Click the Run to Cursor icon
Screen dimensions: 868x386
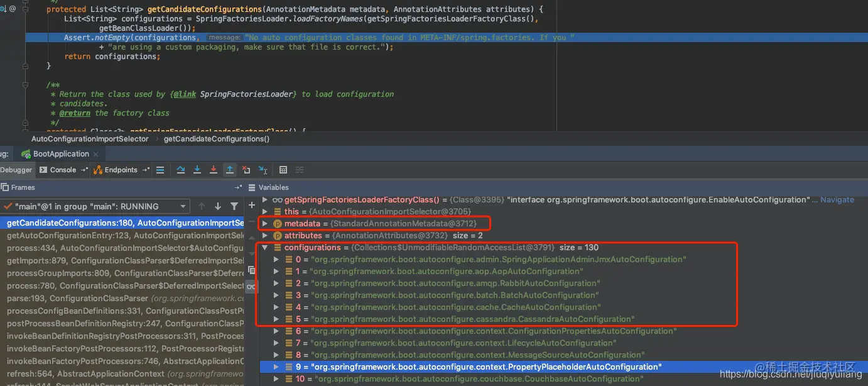(263, 170)
